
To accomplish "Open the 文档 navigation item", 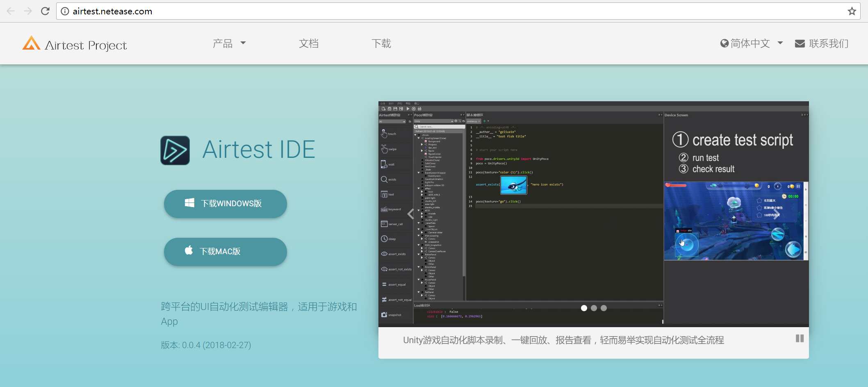I will point(309,43).
